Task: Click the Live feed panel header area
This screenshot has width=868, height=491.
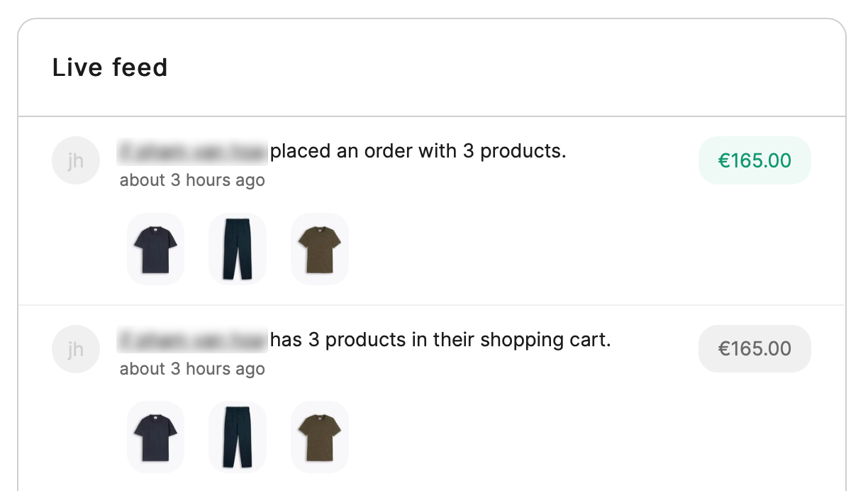Action: tap(434, 67)
